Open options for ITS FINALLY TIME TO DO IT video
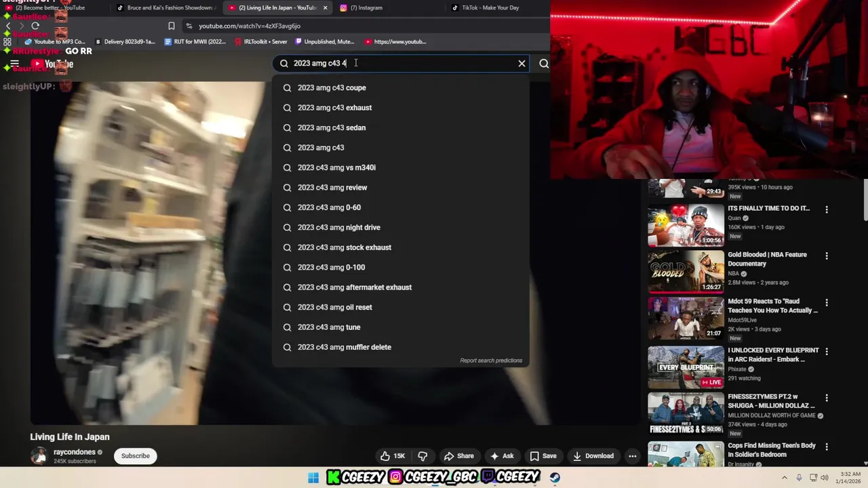 coord(827,209)
